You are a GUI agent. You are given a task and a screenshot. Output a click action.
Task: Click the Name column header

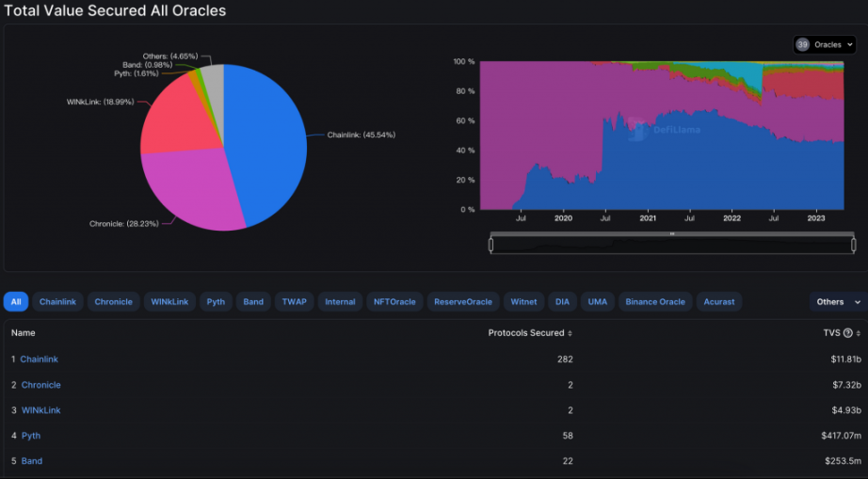[24, 333]
